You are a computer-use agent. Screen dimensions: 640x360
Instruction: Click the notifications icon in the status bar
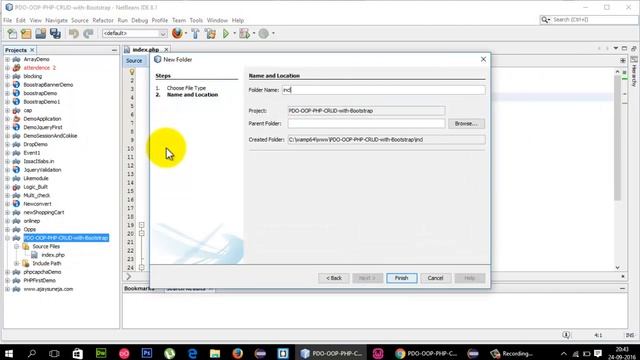pos(566,335)
